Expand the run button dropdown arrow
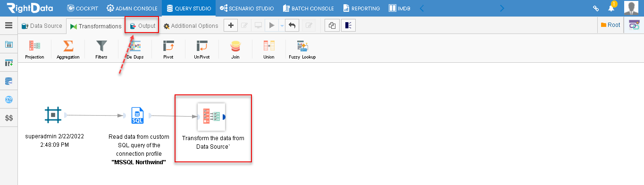 (282, 26)
